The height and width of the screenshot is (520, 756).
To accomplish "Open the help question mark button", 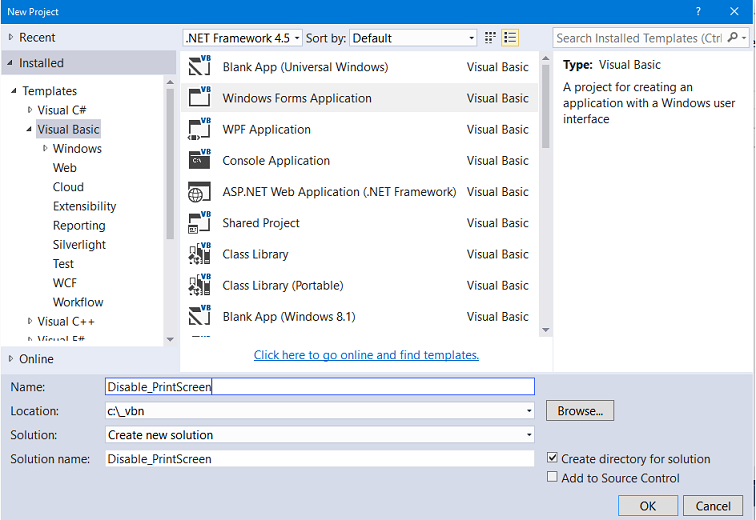I will [698, 11].
